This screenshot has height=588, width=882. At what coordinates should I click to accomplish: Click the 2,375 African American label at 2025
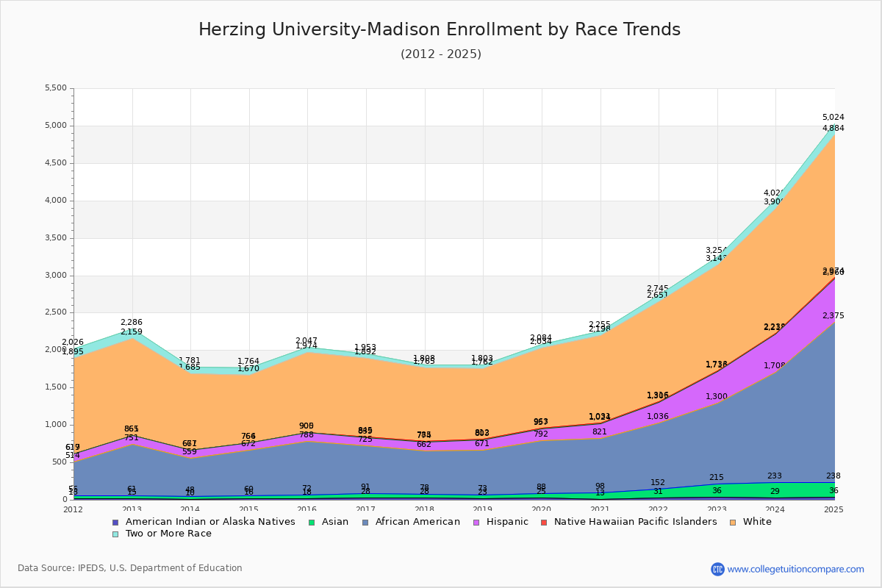click(833, 316)
